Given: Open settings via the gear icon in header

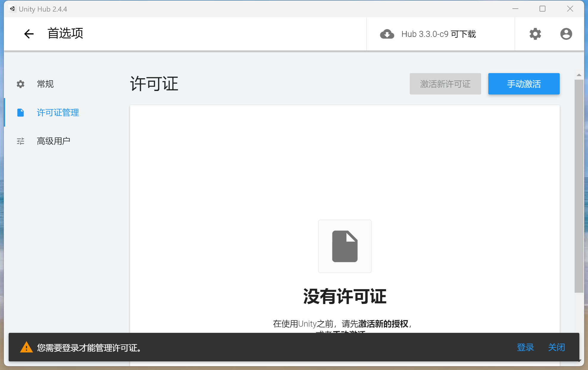Looking at the screenshot, I should coord(535,34).
